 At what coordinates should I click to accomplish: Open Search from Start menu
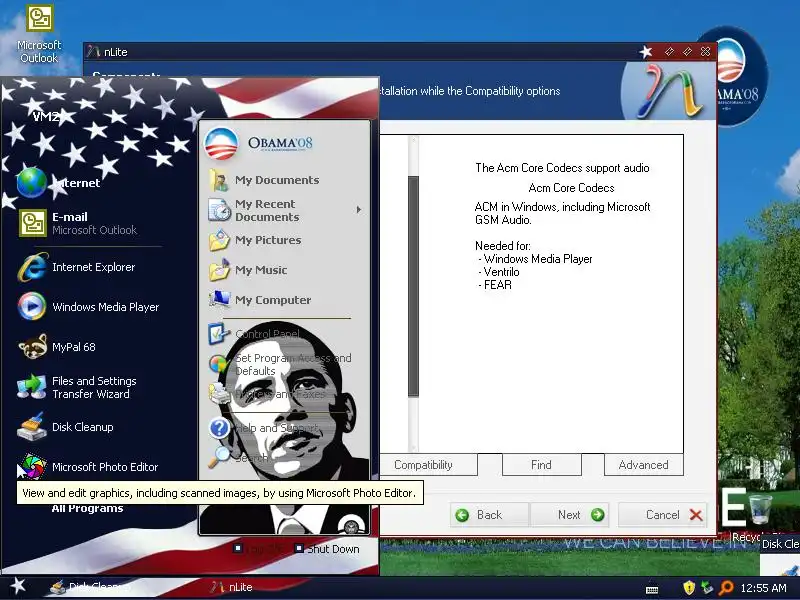[x=238, y=457]
